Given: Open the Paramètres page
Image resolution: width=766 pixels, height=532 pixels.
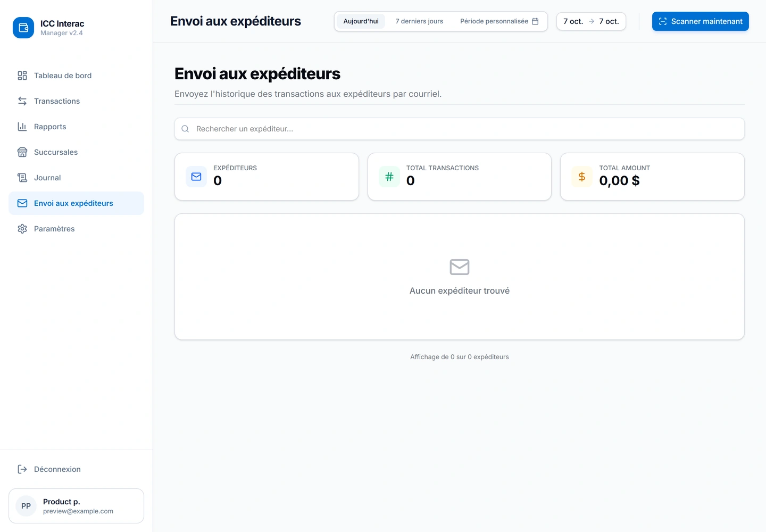Looking at the screenshot, I should tap(76, 229).
